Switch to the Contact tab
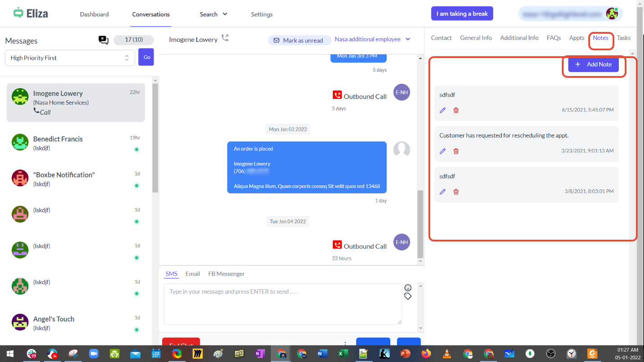 pos(441,38)
